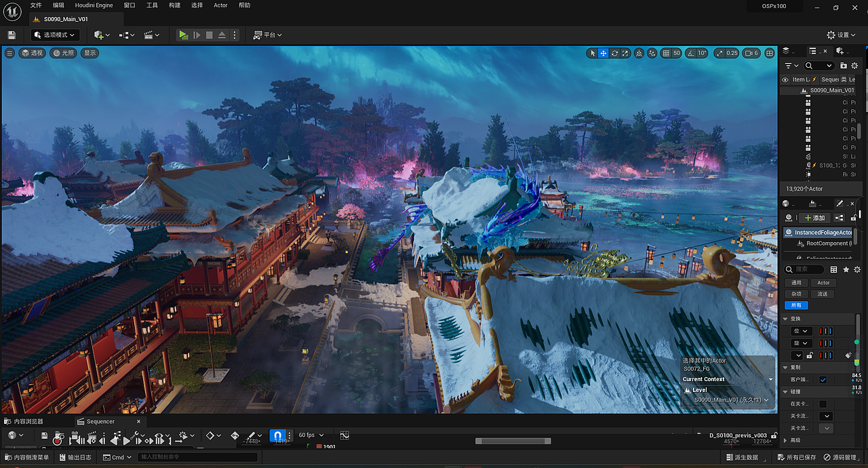Open the add content dropdown
The width and height of the screenshot is (868, 468).
tap(103, 35)
